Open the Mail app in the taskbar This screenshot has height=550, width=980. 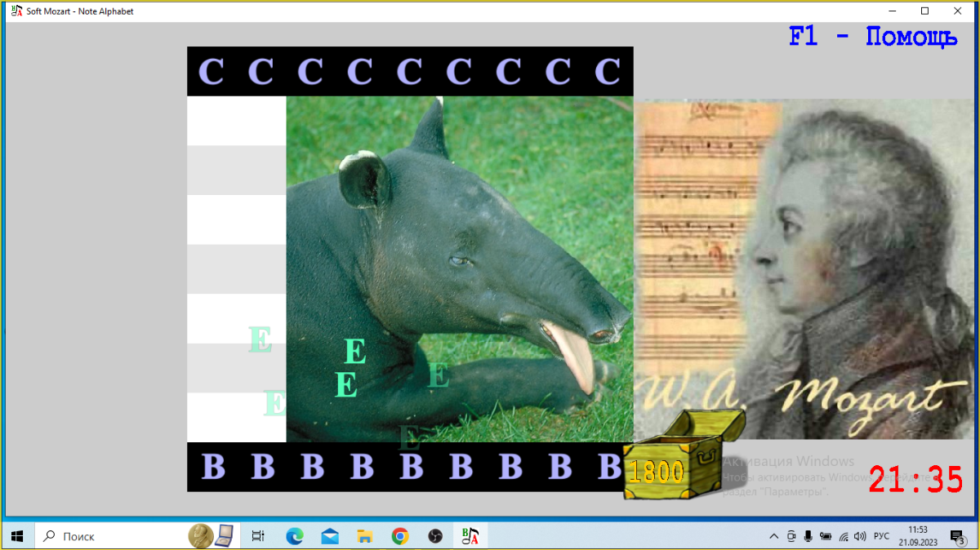click(330, 536)
